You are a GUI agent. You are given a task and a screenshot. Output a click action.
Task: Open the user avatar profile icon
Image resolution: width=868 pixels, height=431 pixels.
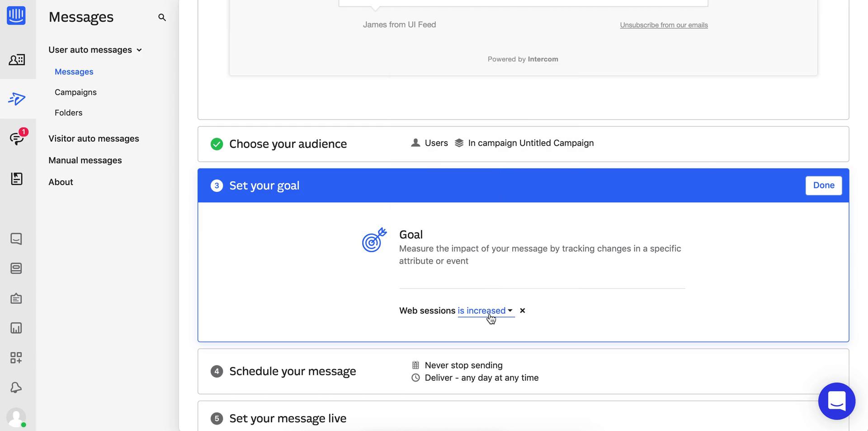point(16,417)
